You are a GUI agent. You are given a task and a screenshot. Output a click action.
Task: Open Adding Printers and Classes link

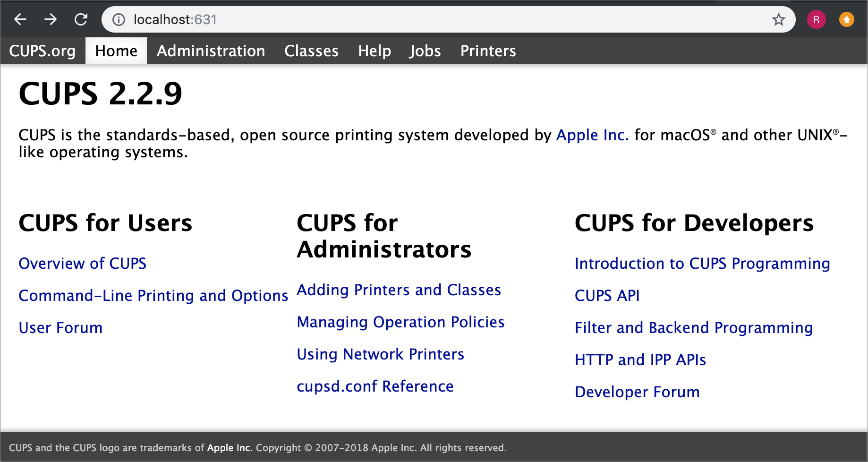click(399, 290)
